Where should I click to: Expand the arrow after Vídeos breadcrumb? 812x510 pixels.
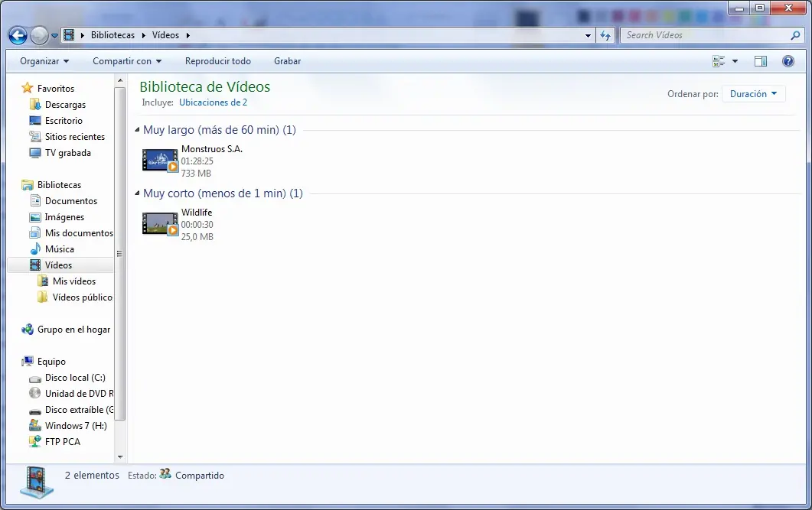[x=188, y=35]
